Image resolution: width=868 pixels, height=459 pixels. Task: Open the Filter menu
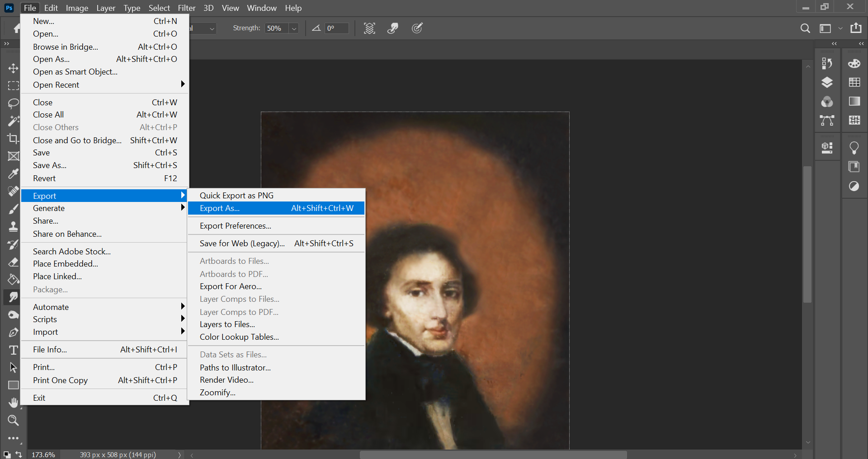click(x=187, y=8)
